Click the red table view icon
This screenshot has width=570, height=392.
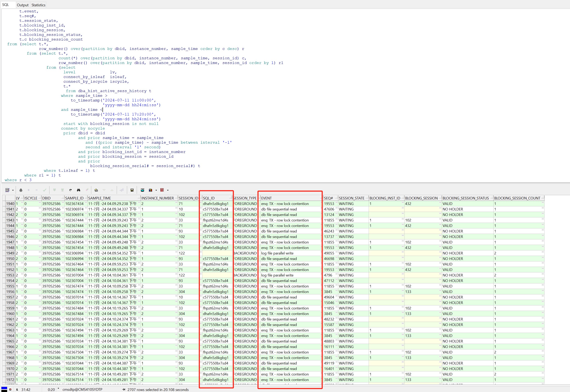162,190
